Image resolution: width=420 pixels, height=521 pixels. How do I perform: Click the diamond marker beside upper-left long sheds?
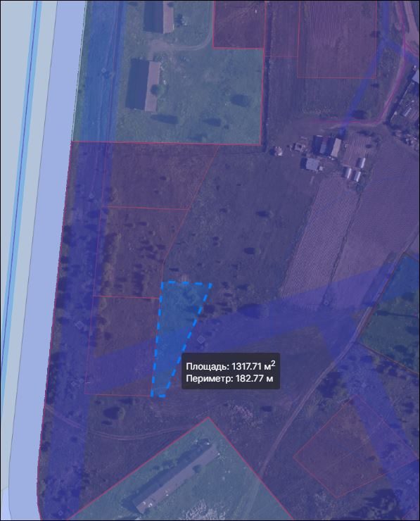(x=104, y=70)
